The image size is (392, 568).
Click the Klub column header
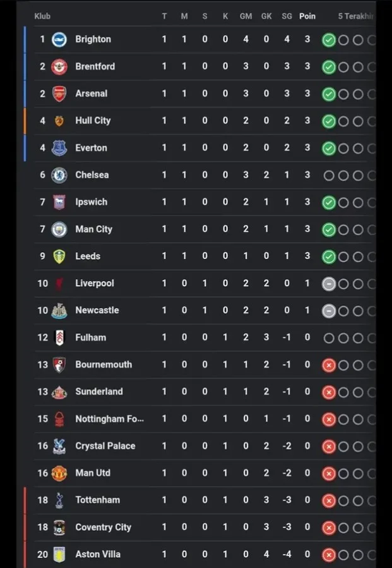42,16
